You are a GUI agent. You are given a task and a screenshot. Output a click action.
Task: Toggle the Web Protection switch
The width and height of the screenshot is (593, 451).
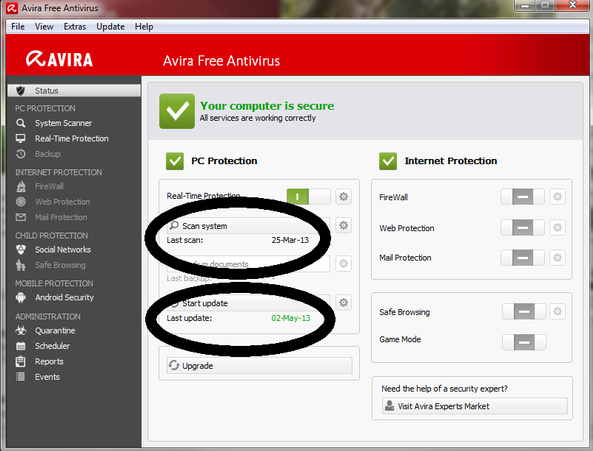pyautogui.click(x=523, y=228)
